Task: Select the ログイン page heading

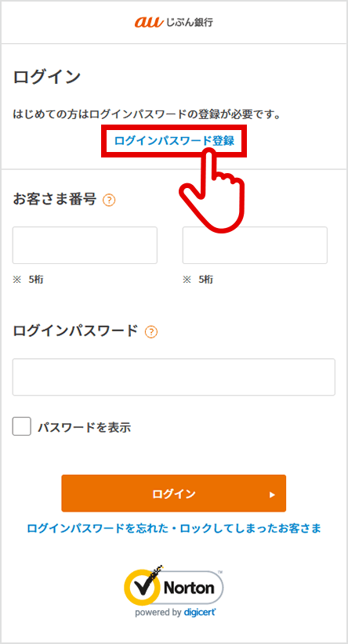Action: [47, 77]
